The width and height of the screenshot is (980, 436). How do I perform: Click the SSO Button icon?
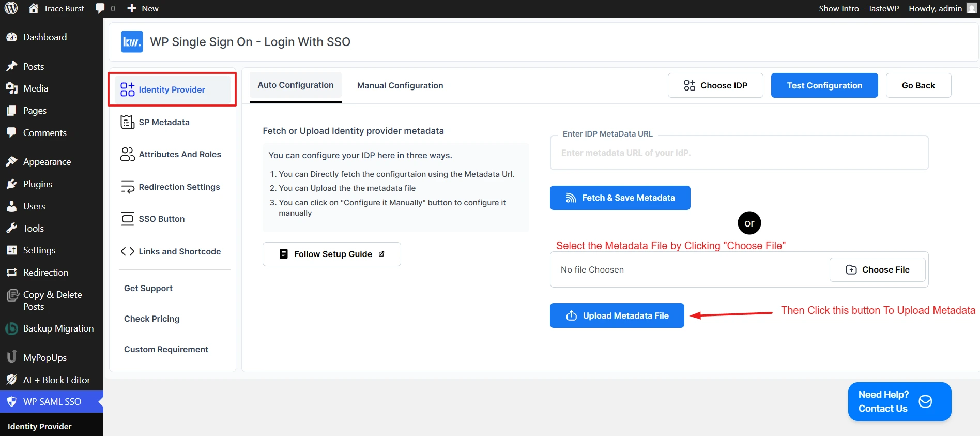(127, 219)
